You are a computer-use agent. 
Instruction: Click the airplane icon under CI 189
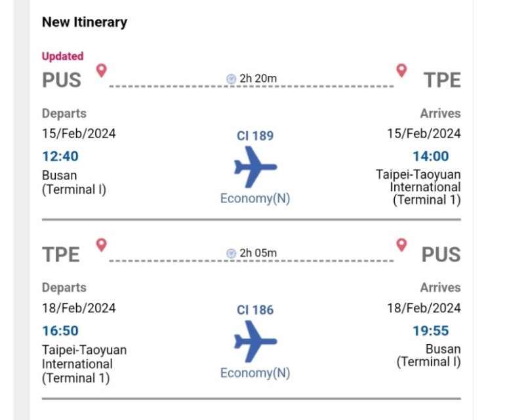click(x=255, y=167)
